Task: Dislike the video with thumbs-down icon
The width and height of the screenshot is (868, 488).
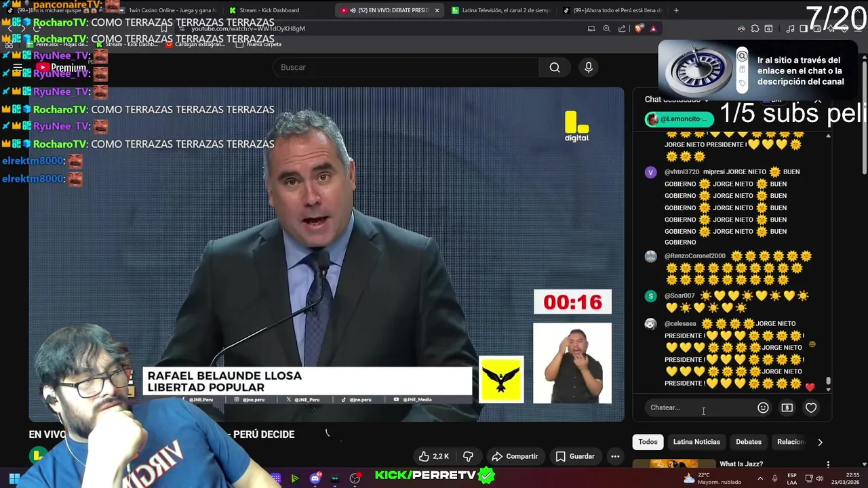Action: tap(468, 456)
